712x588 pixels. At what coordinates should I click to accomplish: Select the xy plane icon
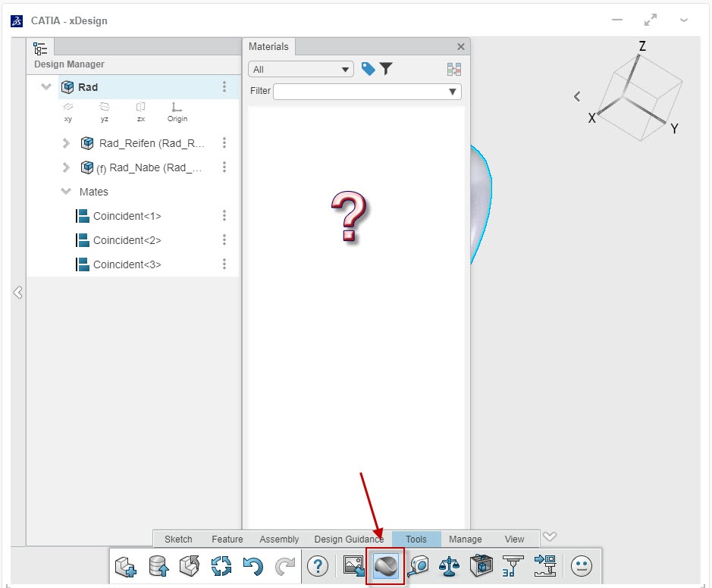(68, 112)
